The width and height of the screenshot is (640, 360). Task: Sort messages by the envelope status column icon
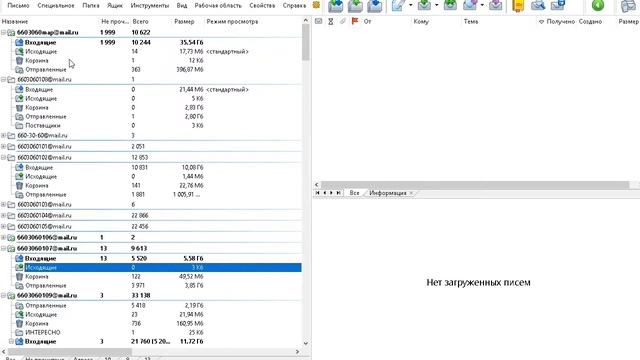(x=318, y=21)
